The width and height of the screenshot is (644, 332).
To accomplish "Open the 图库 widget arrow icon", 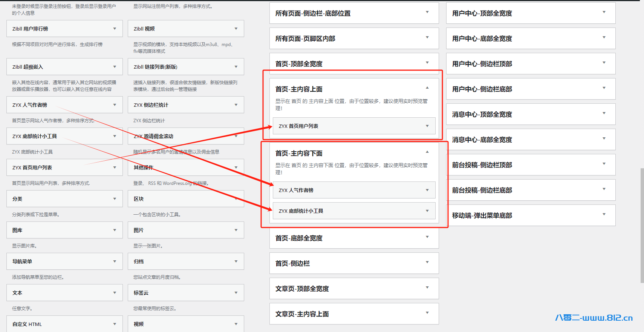I will [x=115, y=230].
